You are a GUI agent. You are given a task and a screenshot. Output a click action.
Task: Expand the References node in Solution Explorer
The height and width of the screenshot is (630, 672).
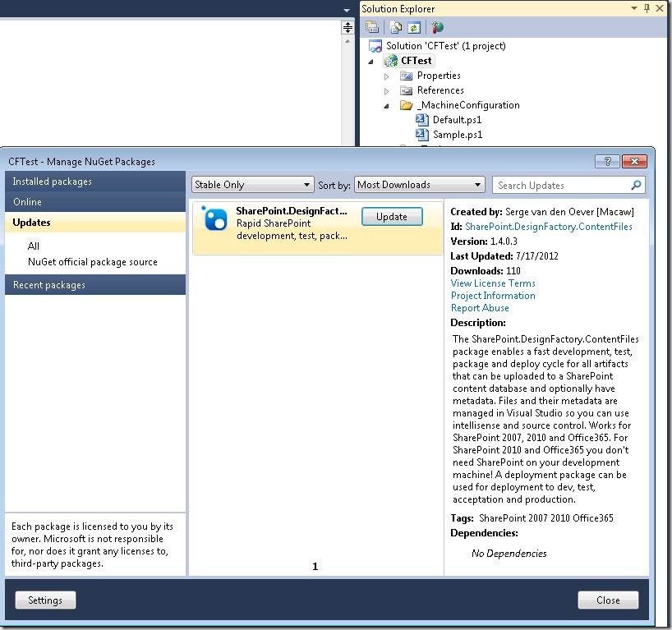387,91
